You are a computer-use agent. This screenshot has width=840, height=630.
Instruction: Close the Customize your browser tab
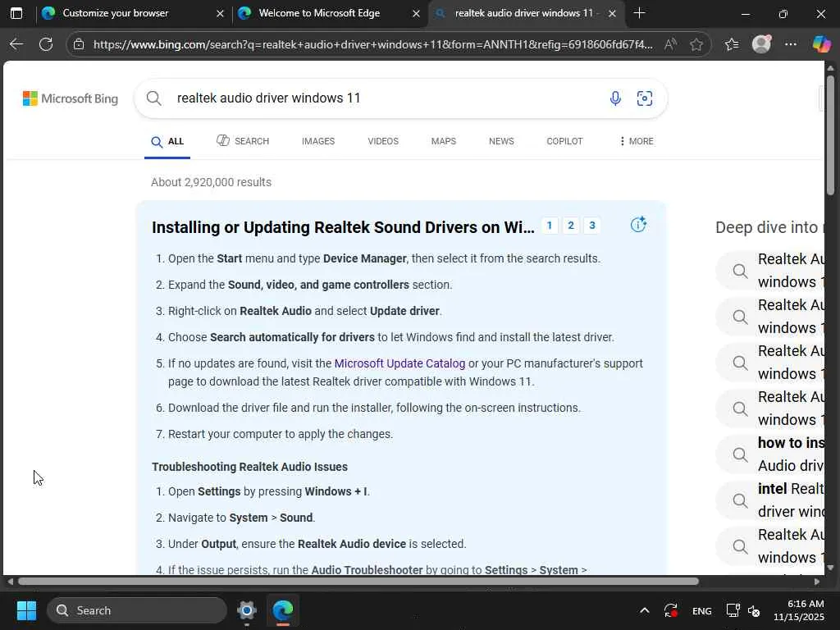(220, 14)
